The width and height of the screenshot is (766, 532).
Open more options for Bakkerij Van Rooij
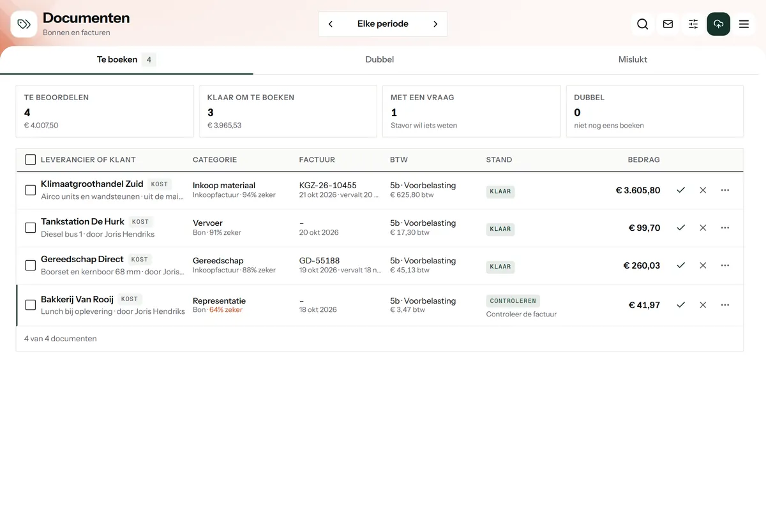point(725,305)
